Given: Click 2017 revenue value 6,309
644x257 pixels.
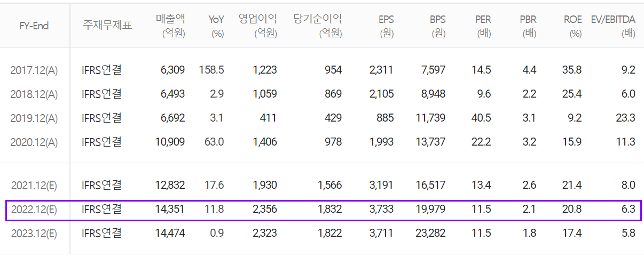Looking at the screenshot, I should tap(172, 70).
